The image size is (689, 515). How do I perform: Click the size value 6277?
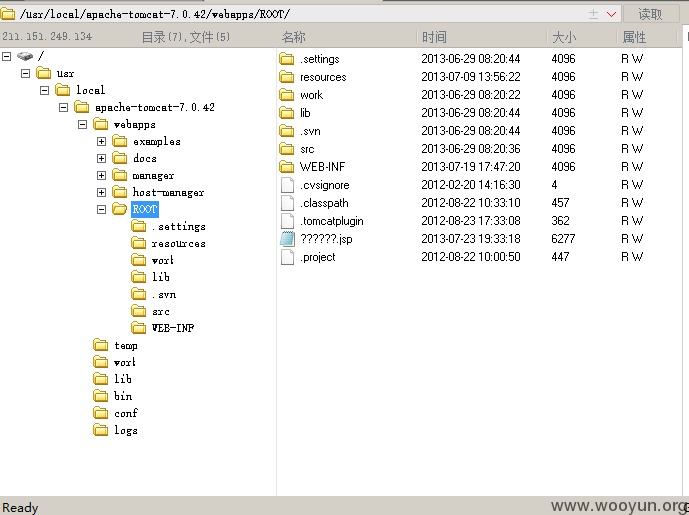[x=563, y=239]
